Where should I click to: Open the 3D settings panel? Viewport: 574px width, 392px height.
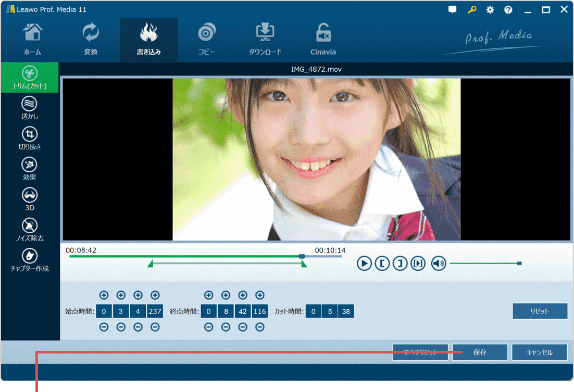pyautogui.click(x=29, y=199)
